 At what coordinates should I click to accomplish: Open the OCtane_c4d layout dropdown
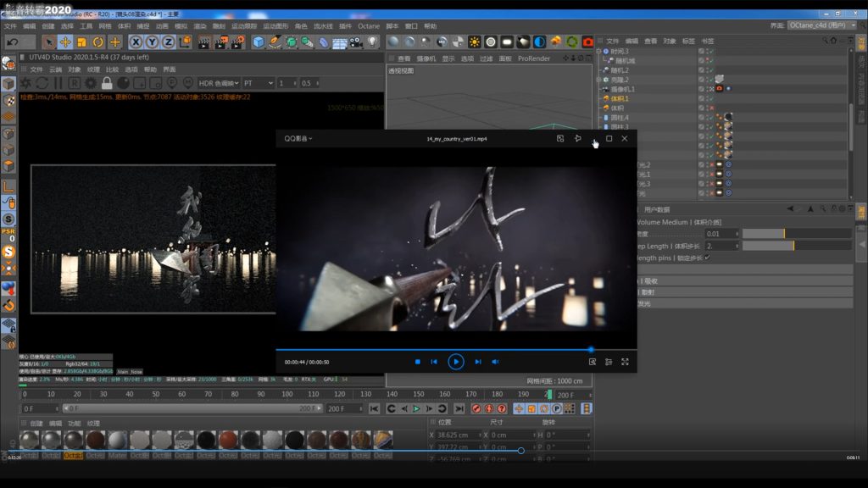click(821, 25)
